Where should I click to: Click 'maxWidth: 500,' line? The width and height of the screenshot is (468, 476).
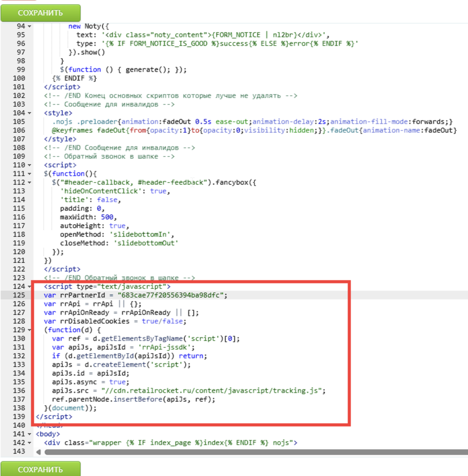[x=88, y=217]
